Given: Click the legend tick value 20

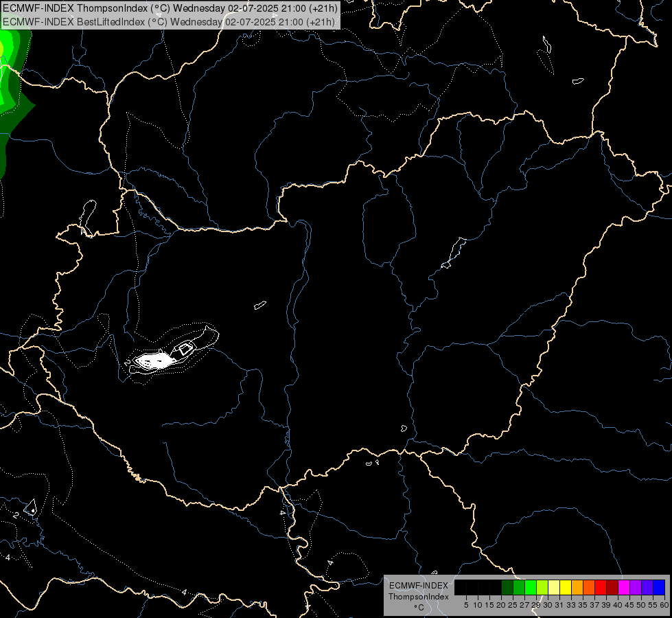Looking at the screenshot, I should coord(501,605).
